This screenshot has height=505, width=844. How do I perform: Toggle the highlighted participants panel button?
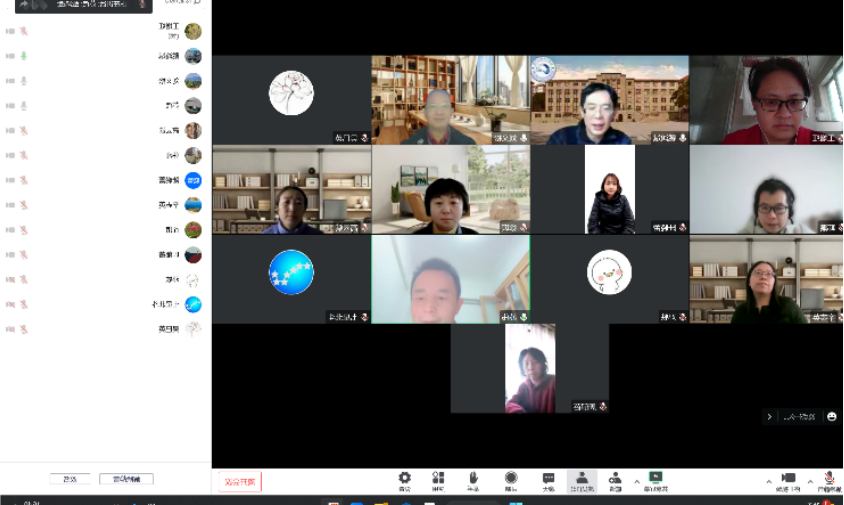pos(581,480)
